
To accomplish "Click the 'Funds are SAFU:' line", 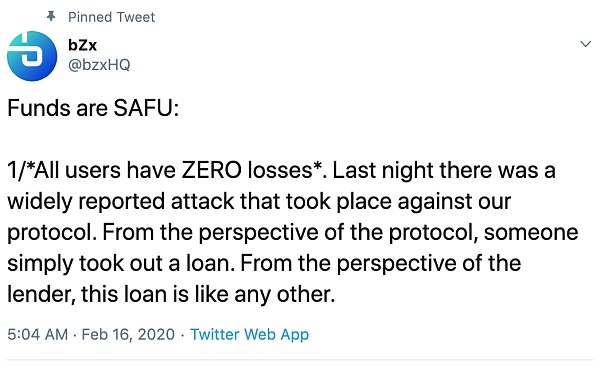I will click(x=93, y=108).
